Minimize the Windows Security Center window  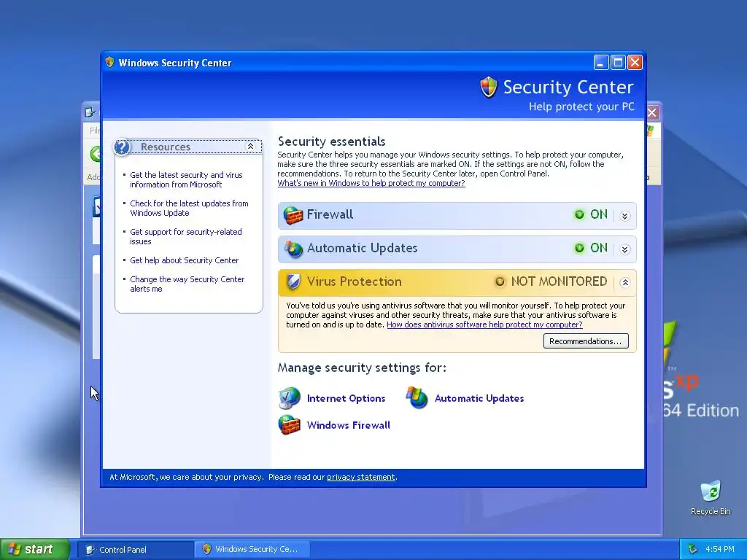pos(601,63)
